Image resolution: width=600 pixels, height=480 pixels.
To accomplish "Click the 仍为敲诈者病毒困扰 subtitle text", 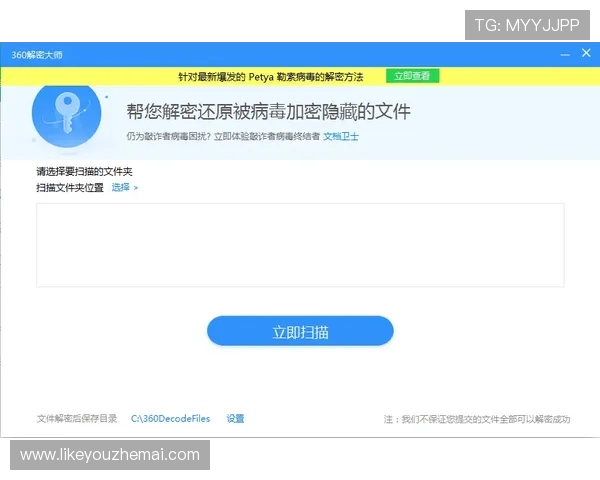I will (x=223, y=136).
